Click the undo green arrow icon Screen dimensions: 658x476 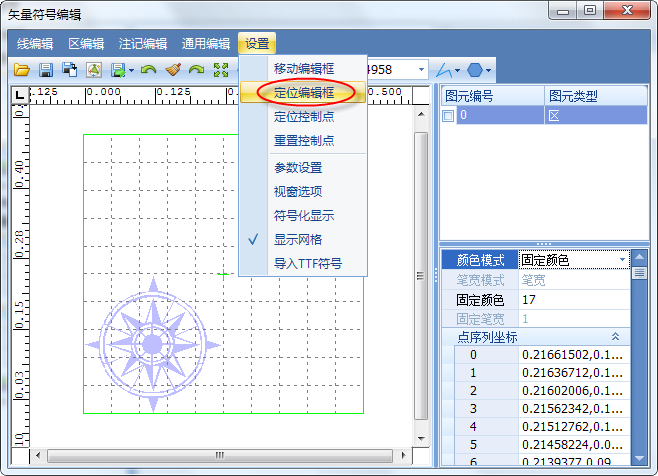[x=149, y=70]
